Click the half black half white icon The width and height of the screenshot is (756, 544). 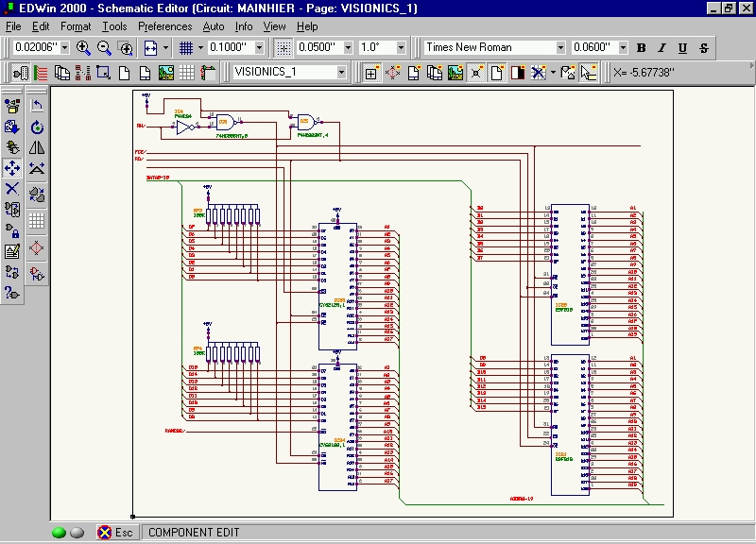(x=518, y=73)
